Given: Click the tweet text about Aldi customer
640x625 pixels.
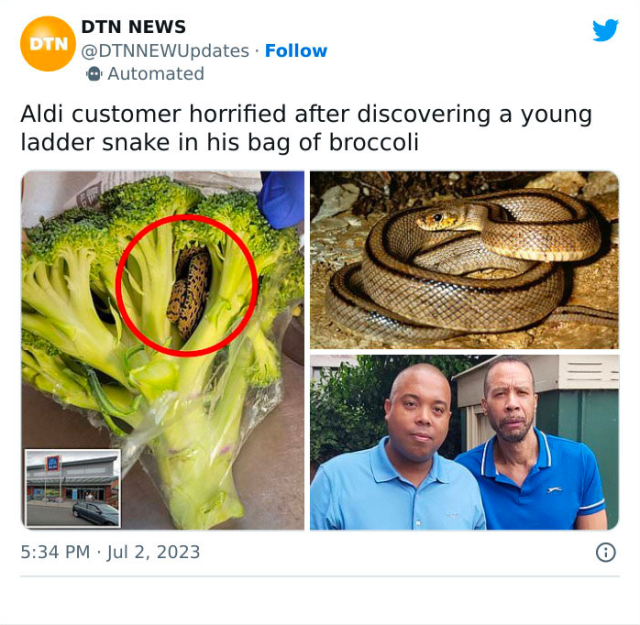Looking at the screenshot, I should click(x=306, y=128).
